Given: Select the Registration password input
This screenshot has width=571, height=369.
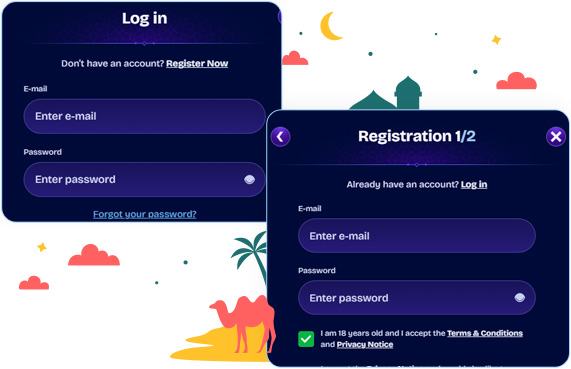Looking at the screenshot, I should tap(417, 298).
